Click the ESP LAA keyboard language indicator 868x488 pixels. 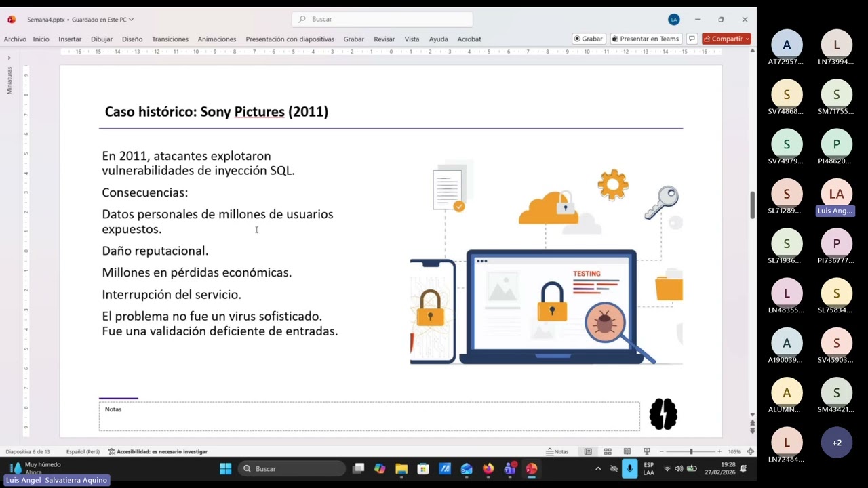click(649, 468)
